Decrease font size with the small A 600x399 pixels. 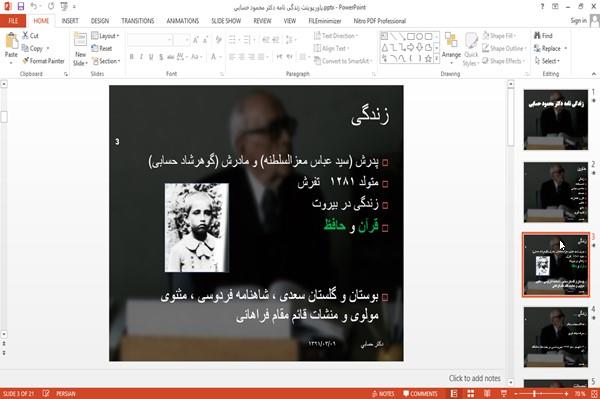[x=206, y=40]
